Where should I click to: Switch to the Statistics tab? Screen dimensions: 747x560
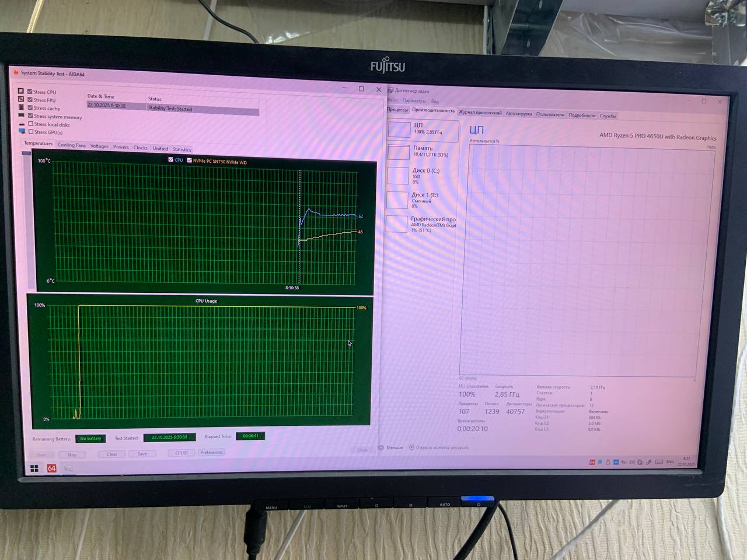(181, 149)
